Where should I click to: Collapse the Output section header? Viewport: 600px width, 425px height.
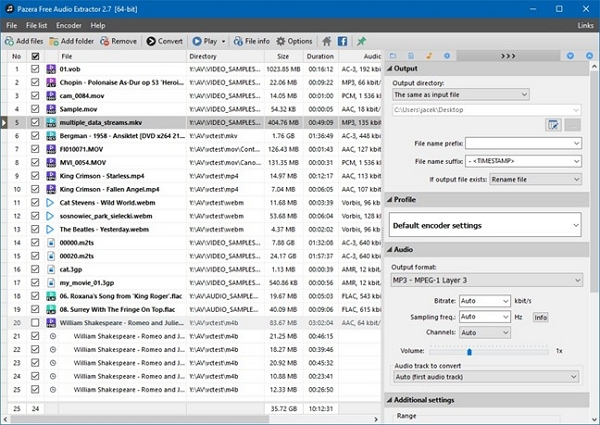click(x=487, y=68)
